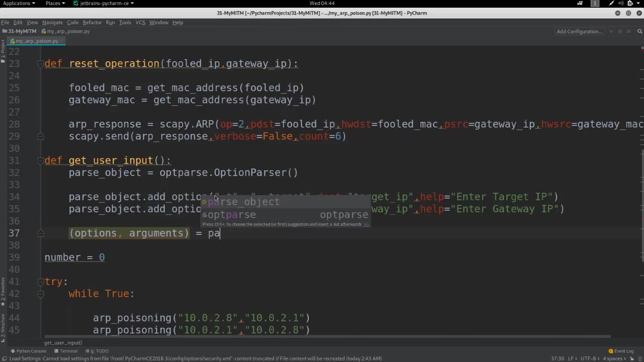Image resolution: width=644 pixels, height=362 pixels.
Task: Open the system menu arrow in tray
Action: point(638,3)
